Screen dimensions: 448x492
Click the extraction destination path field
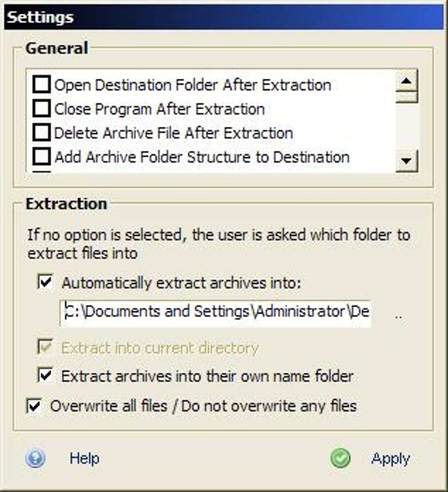tap(215, 312)
